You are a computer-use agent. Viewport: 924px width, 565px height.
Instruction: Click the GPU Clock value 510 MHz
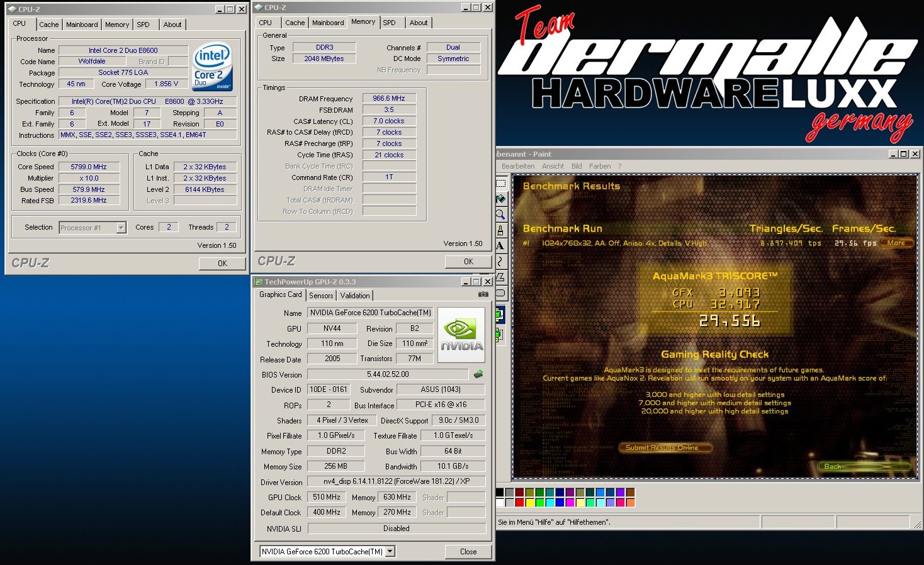[327, 497]
